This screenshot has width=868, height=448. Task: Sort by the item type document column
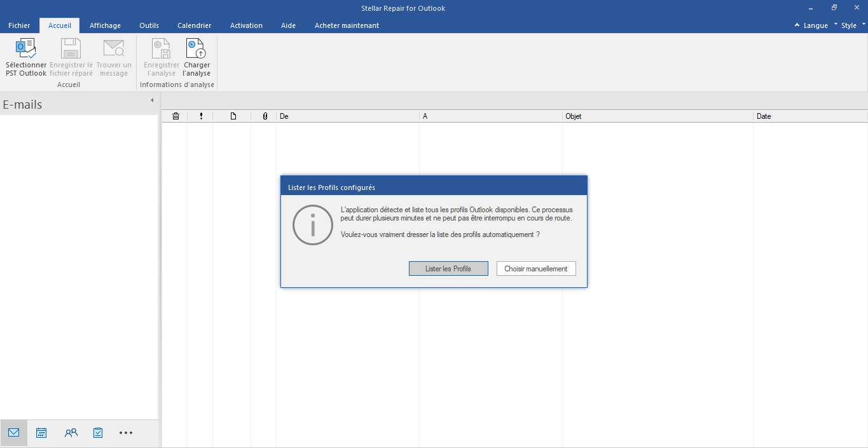point(233,116)
